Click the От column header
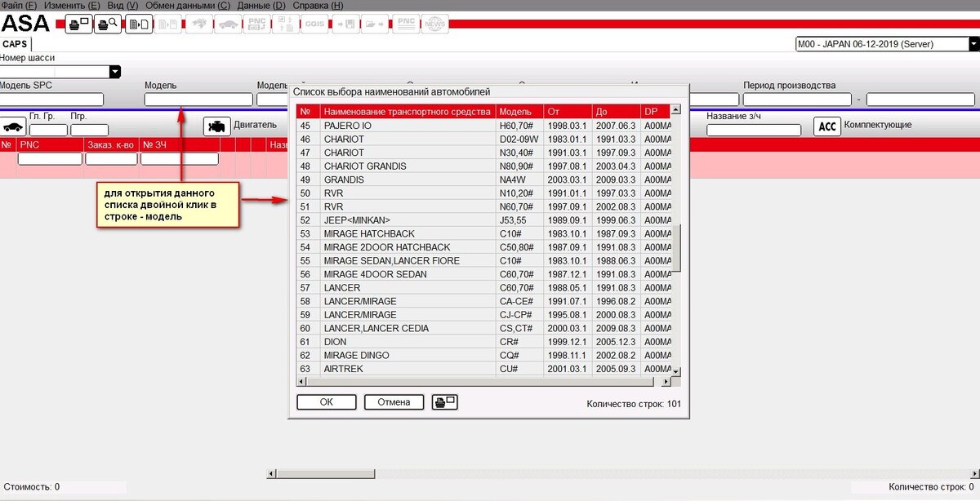Viewport: 980px width, 501px height. (x=568, y=112)
